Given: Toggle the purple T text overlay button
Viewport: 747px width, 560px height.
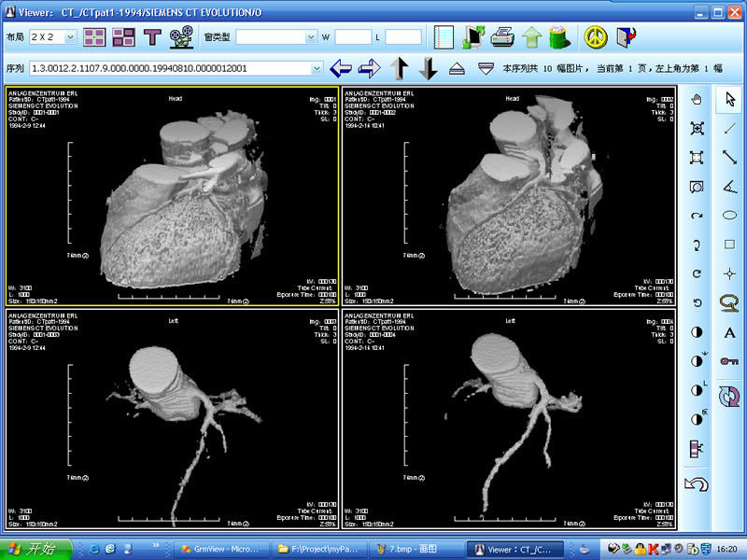Looking at the screenshot, I should click(x=151, y=37).
